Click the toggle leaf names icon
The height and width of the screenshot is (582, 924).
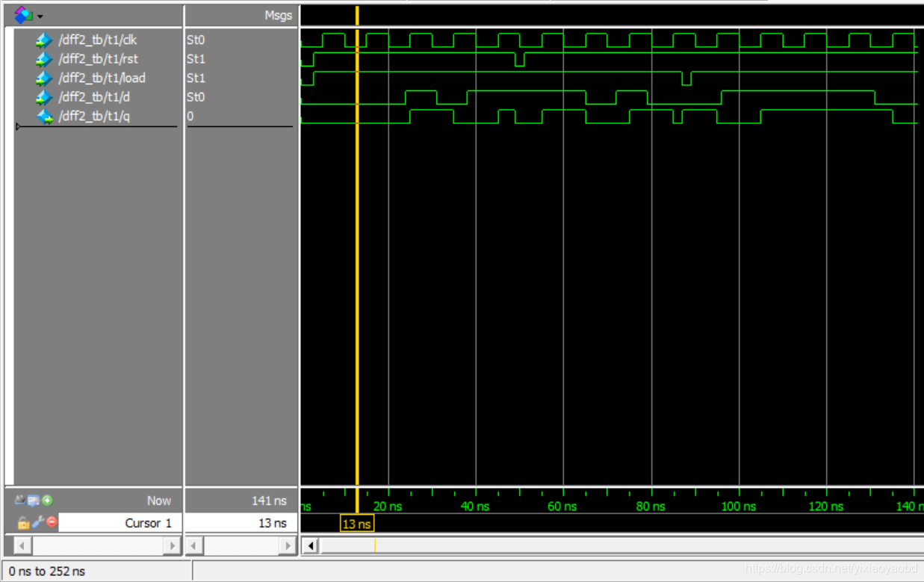20,500
